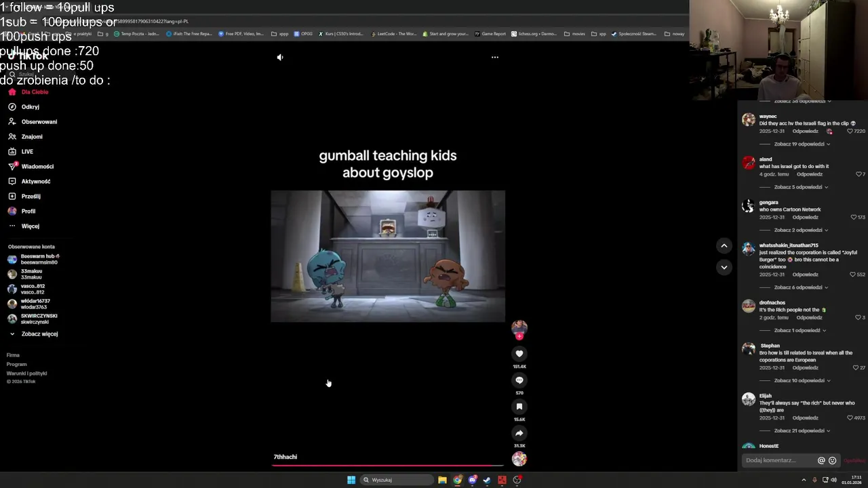Share the video with the arrow icon

[x=519, y=433]
